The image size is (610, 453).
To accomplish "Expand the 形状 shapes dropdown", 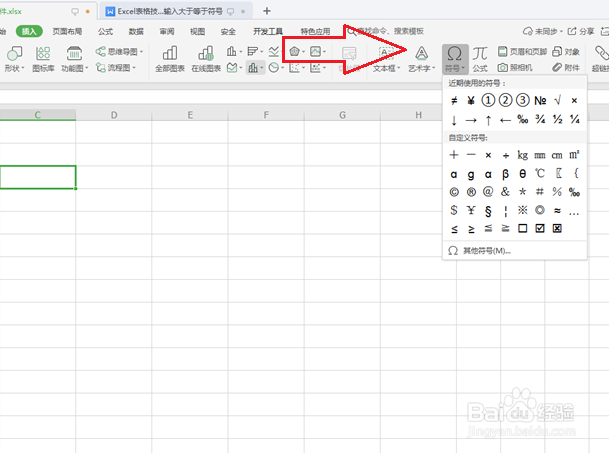I will (14, 59).
